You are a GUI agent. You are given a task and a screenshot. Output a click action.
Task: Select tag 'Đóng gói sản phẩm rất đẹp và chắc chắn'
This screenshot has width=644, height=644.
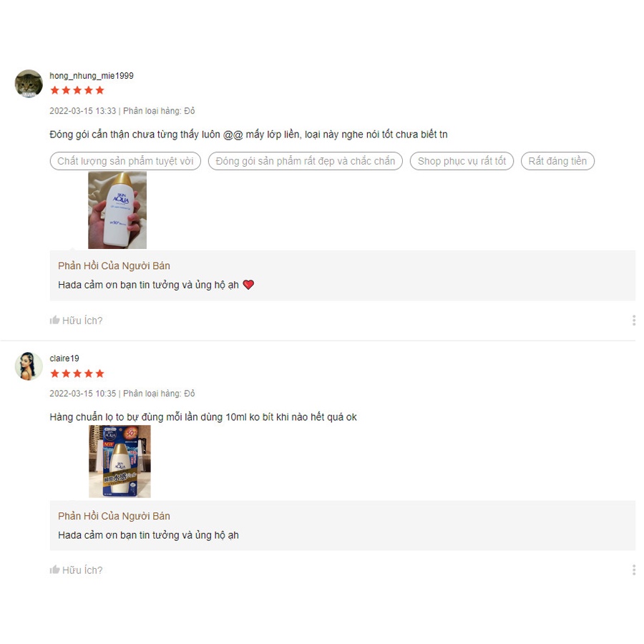tap(305, 161)
